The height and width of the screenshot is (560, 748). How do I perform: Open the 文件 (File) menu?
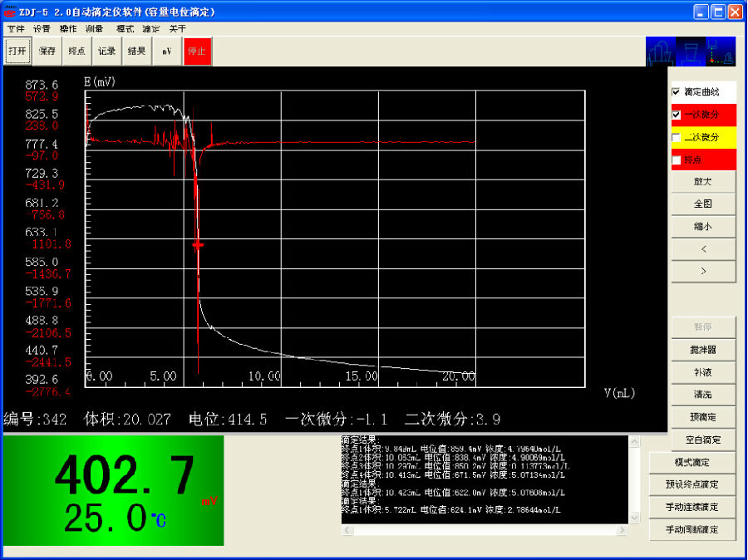coord(16,28)
